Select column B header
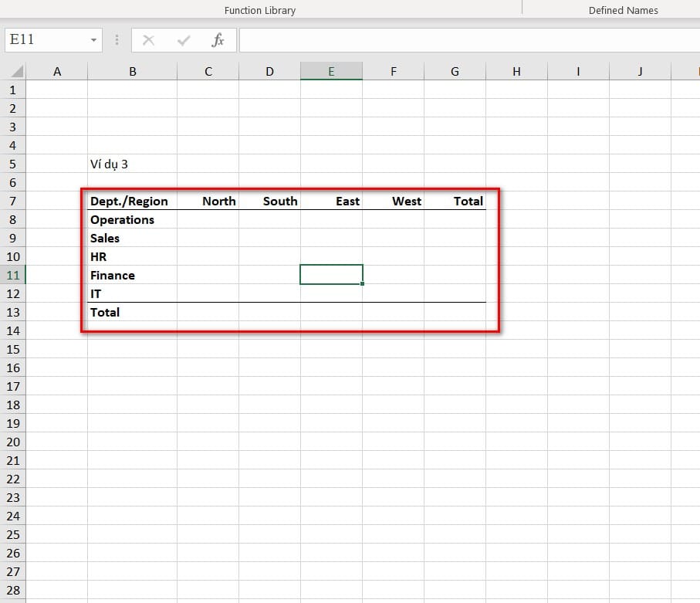 [x=133, y=72]
